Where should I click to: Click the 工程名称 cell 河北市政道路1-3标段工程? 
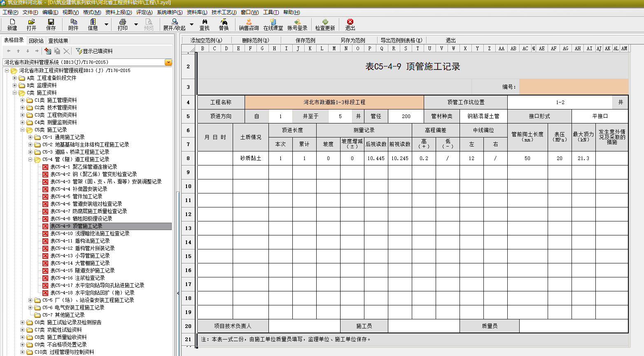(334, 102)
